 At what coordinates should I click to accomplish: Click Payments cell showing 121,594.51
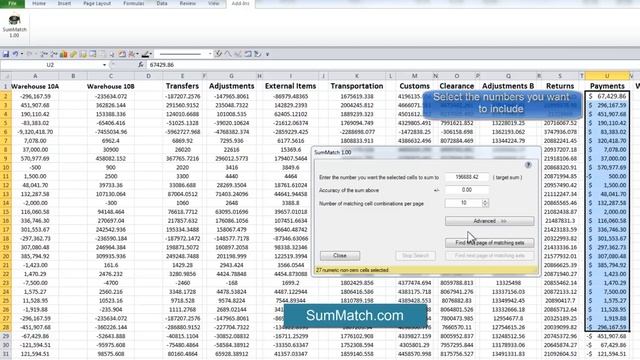pos(607,354)
